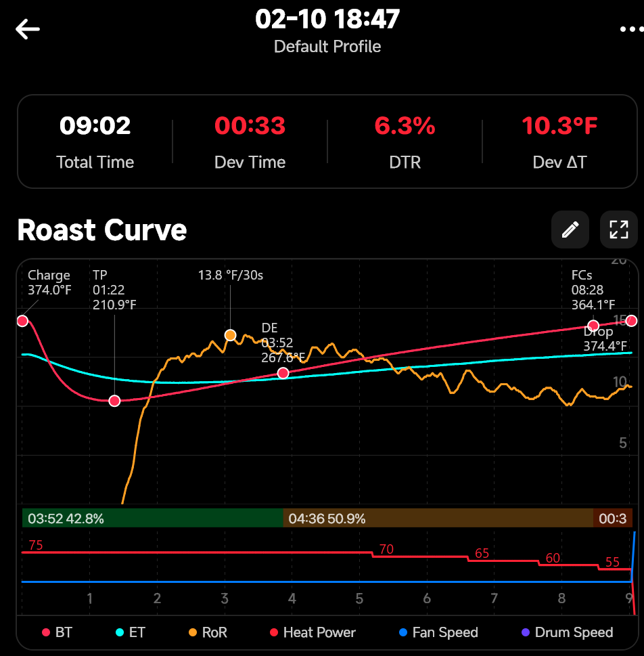This screenshot has height=656, width=644.
Task: Expand roast curve to fullscreen
Action: pyautogui.click(x=618, y=229)
